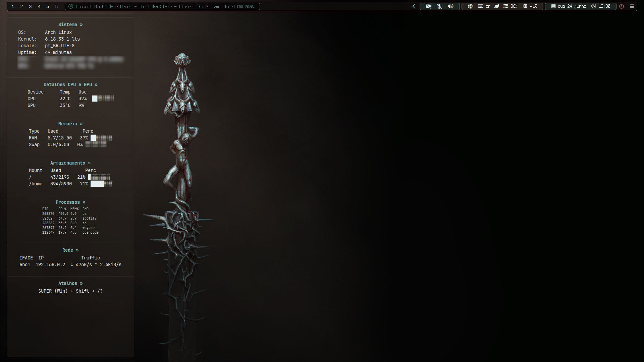Click the Swap used value 0.0/4.0G
The width and height of the screenshot is (644, 362).
click(x=58, y=144)
